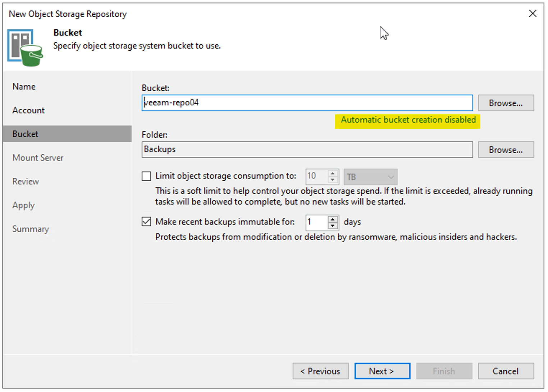
Task: Open the Mount Server wizard step
Action: (x=38, y=158)
